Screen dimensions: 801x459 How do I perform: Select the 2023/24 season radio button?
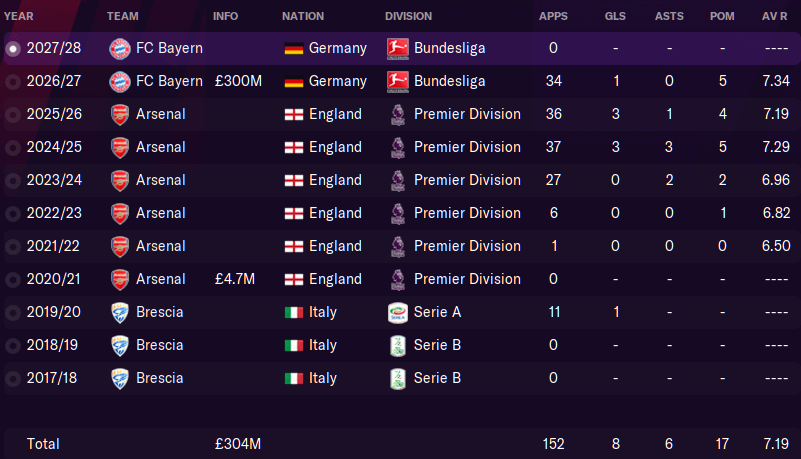pyautogui.click(x=13, y=180)
